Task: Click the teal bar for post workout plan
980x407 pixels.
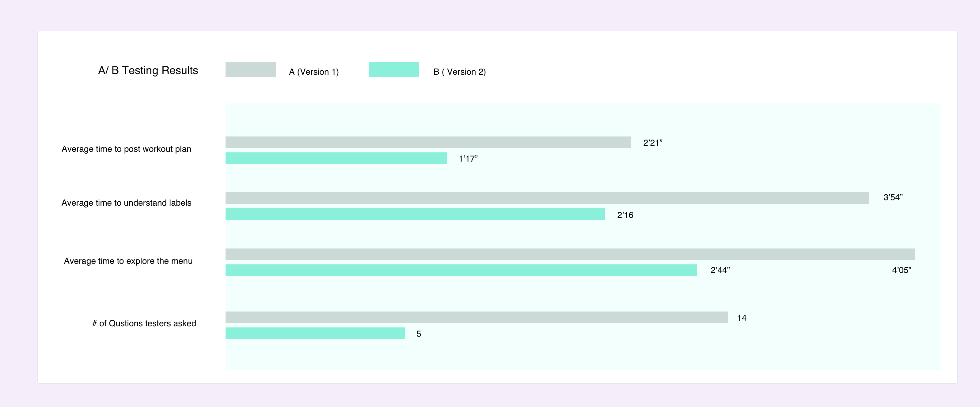Action: click(x=336, y=159)
